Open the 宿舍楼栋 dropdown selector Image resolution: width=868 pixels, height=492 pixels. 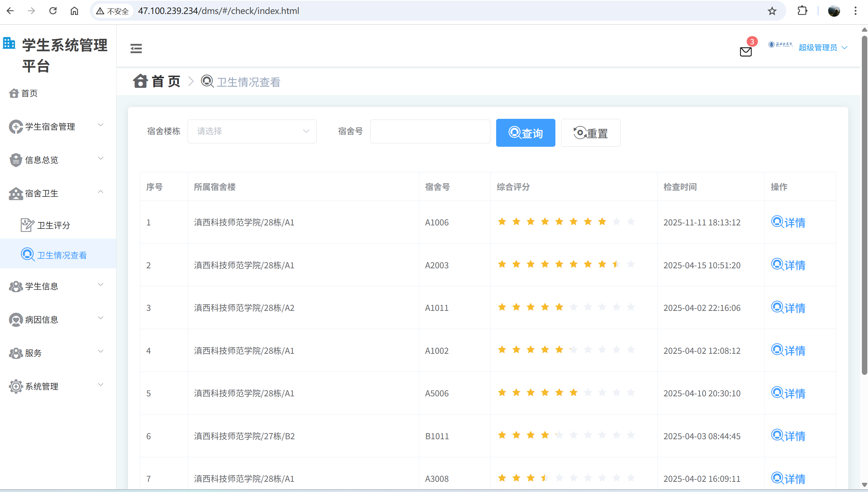click(252, 131)
